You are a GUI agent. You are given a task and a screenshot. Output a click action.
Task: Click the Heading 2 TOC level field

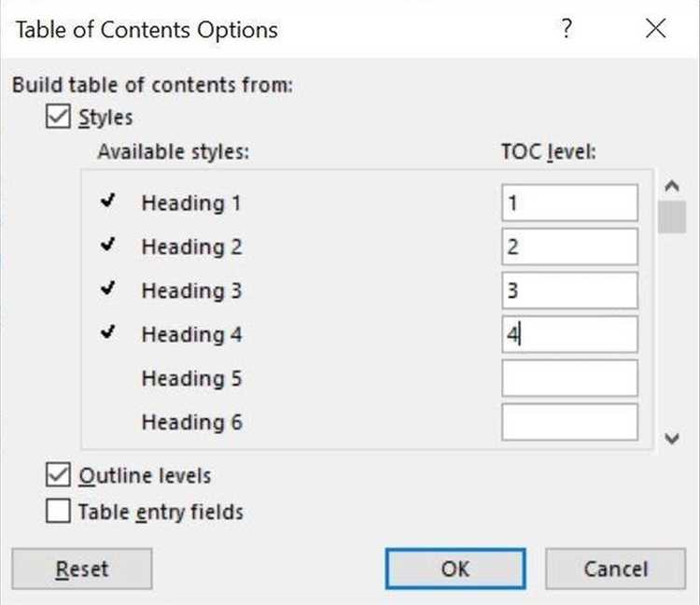569,246
